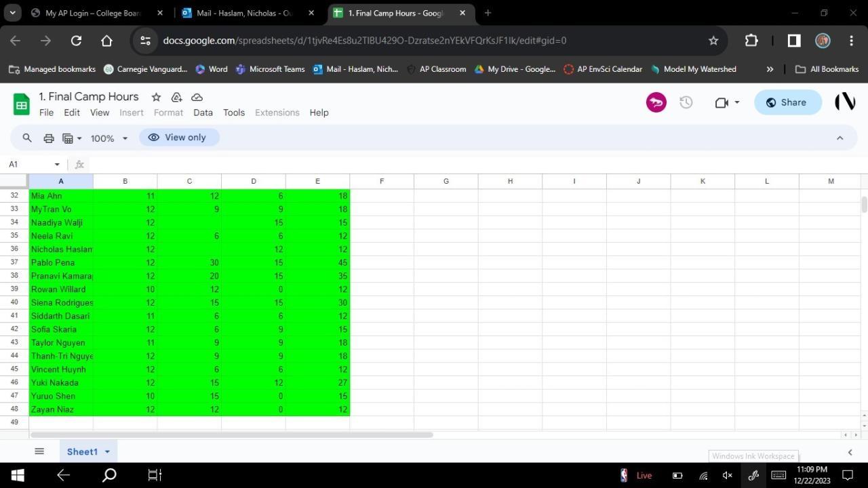The height and width of the screenshot is (488, 868).
Task: Close the Final Camp Hours tab
Action: coord(463,13)
